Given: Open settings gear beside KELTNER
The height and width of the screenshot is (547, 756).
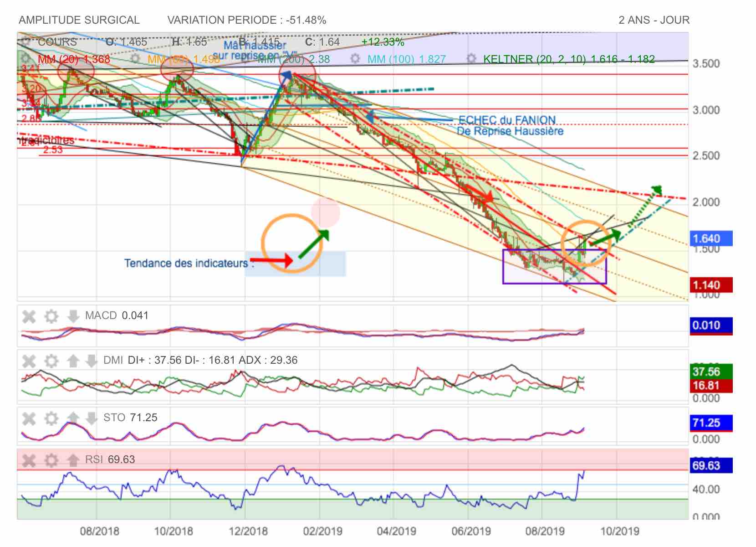Looking at the screenshot, I should point(471,59).
